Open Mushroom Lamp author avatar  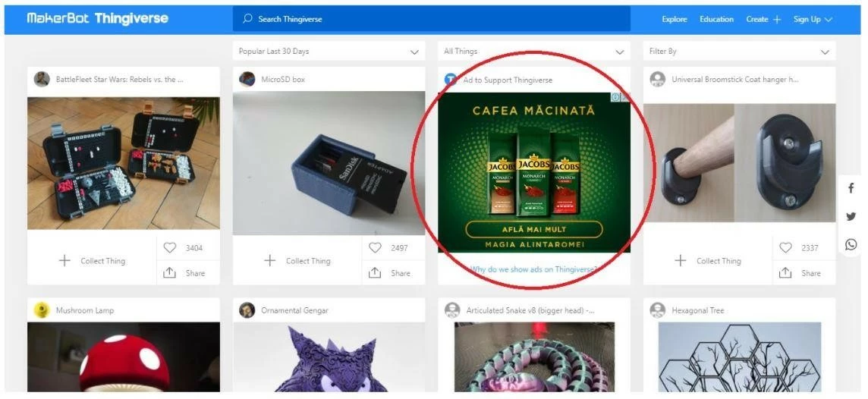tap(42, 310)
